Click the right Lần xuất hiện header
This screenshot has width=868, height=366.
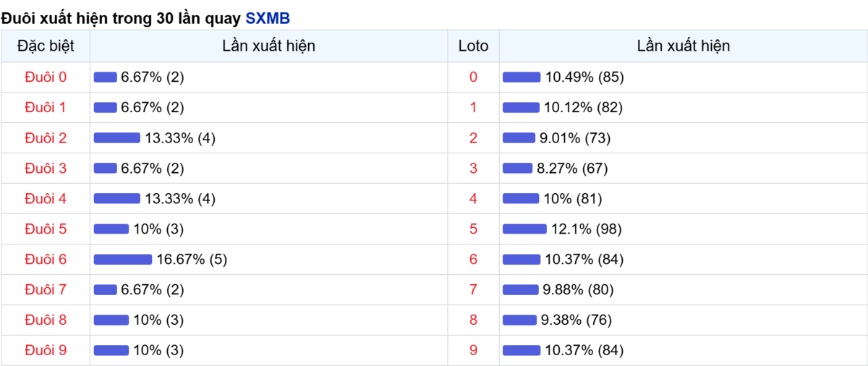684,46
